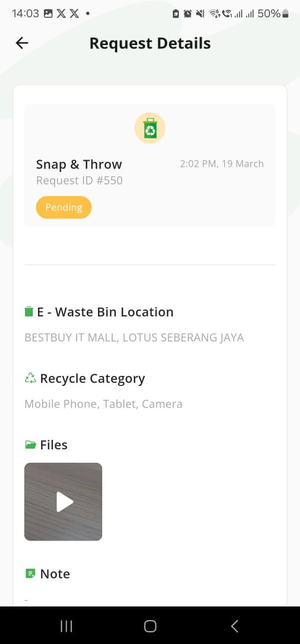The width and height of the screenshot is (300, 644).
Task: Tap the recycle bin icon in circle
Action: coord(150,128)
